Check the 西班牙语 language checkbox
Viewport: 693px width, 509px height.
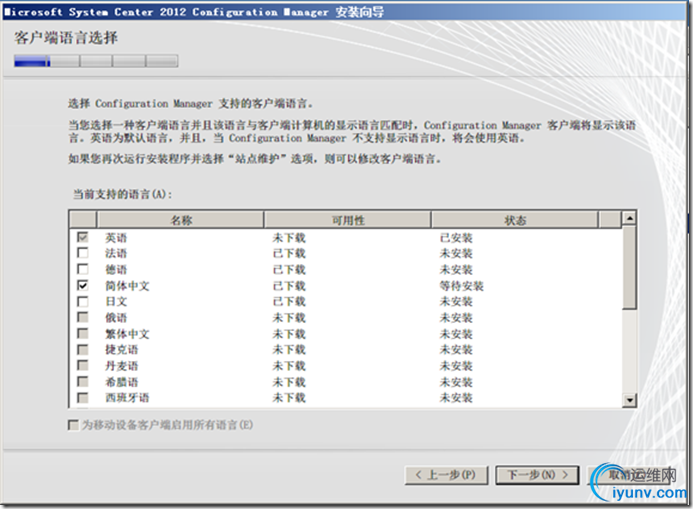coord(83,398)
